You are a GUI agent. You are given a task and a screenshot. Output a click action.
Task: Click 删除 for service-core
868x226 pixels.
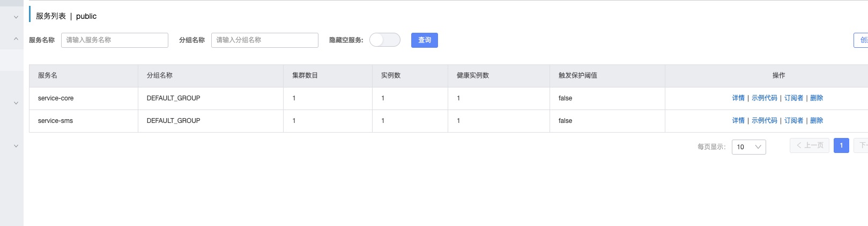pos(817,98)
